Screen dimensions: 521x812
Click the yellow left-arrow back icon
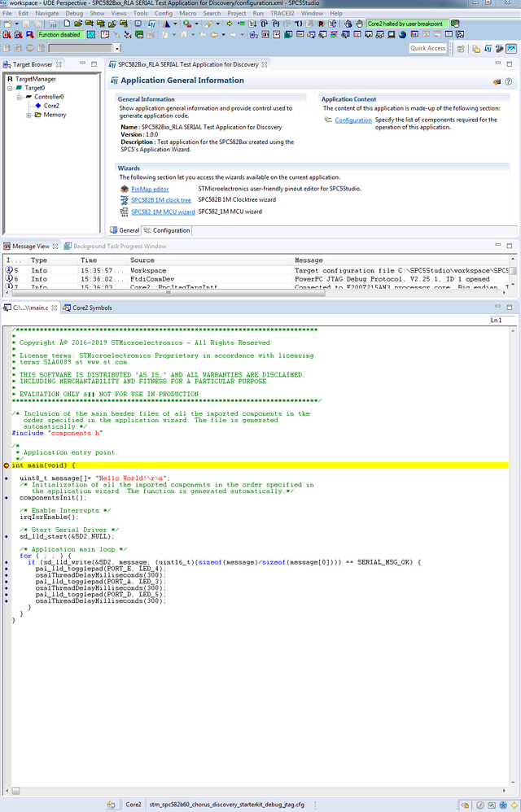point(214,35)
